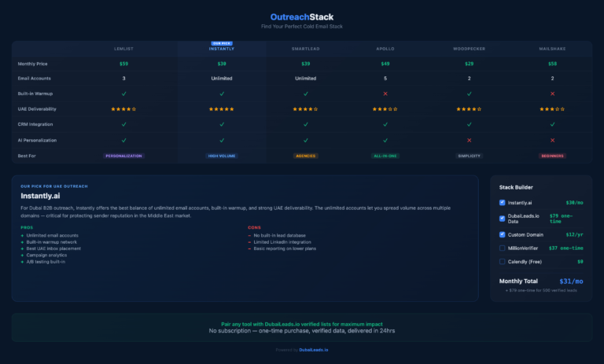Image resolution: width=604 pixels, height=364 pixels.
Task: Click Lemlist's Built-in Warmup green checkmark
Action: pos(123,94)
